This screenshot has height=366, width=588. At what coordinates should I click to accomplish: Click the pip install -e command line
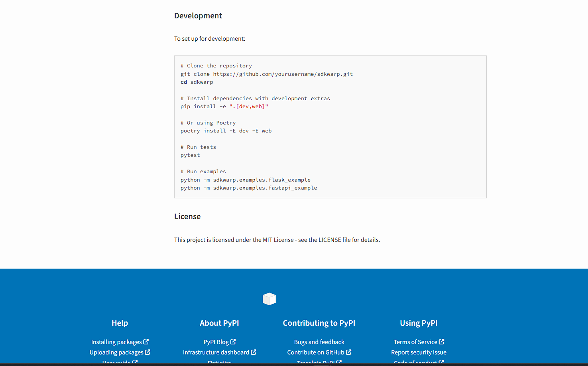pyautogui.click(x=224, y=107)
